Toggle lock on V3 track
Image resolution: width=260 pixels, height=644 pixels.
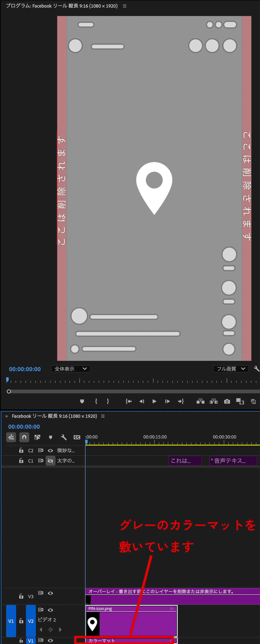click(x=21, y=596)
